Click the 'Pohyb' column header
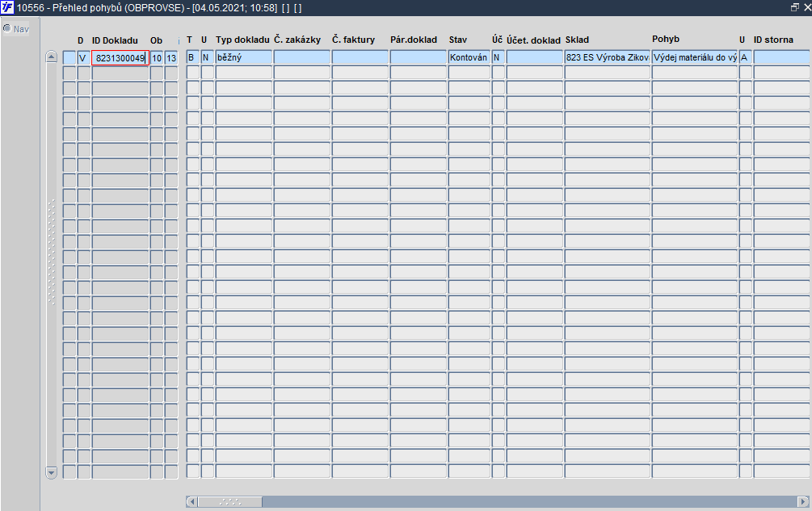 tap(666, 39)
